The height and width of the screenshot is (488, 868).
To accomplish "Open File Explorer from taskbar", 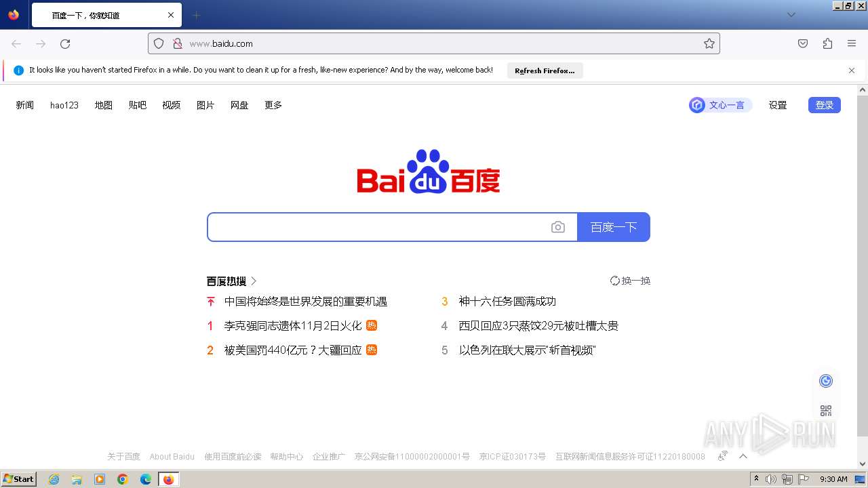I will pyautogui.click(x=77, y=479).
